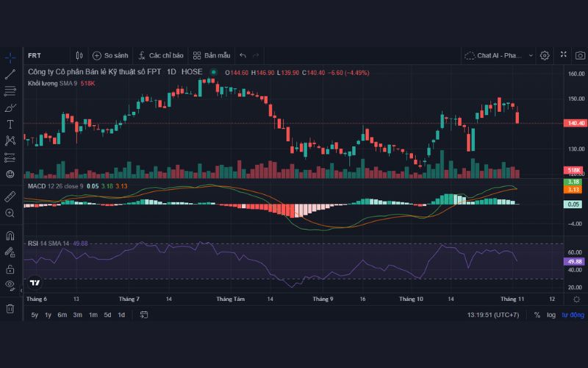Viewport: 588px width, 368px height.
Task: Click the zoom in magnifier tool
Action: (x=10, y=213)
